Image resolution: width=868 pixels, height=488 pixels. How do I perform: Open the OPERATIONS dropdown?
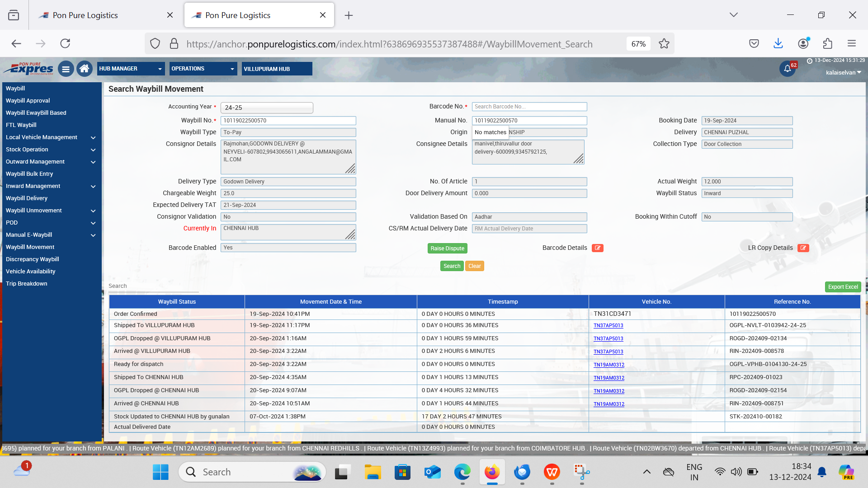[x=203, y=69]
